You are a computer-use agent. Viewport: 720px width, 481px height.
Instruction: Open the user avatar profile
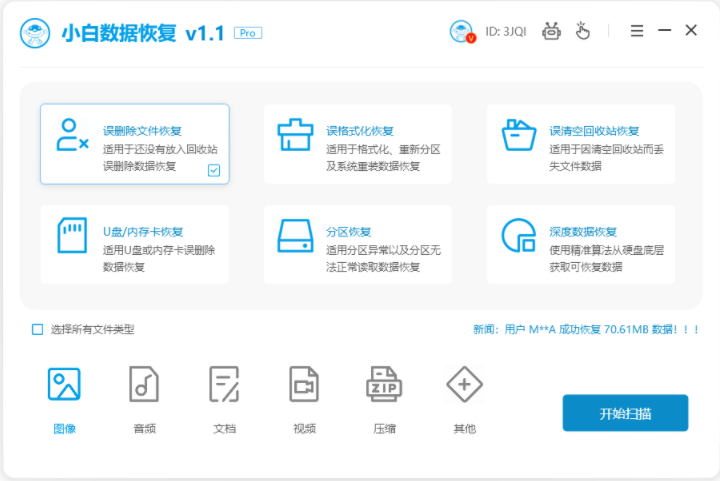[461, 32]
